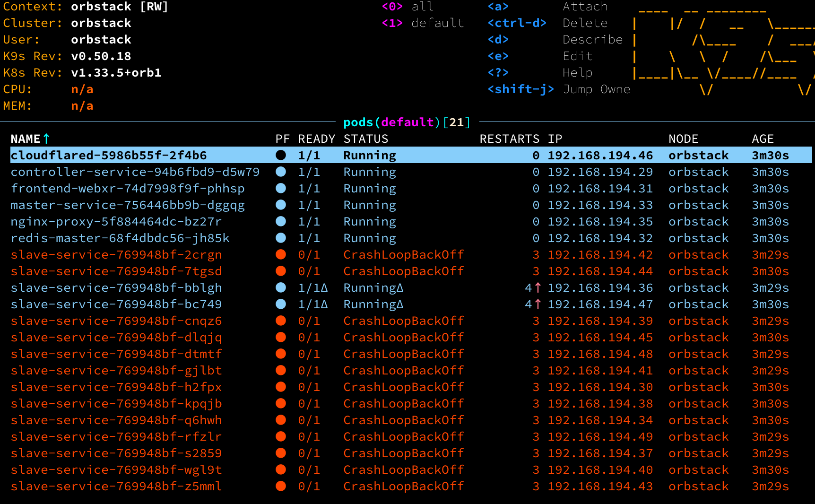815x504 pixels.
Task: Click the status dot for nginx-proxy pod
Action: 281,221
